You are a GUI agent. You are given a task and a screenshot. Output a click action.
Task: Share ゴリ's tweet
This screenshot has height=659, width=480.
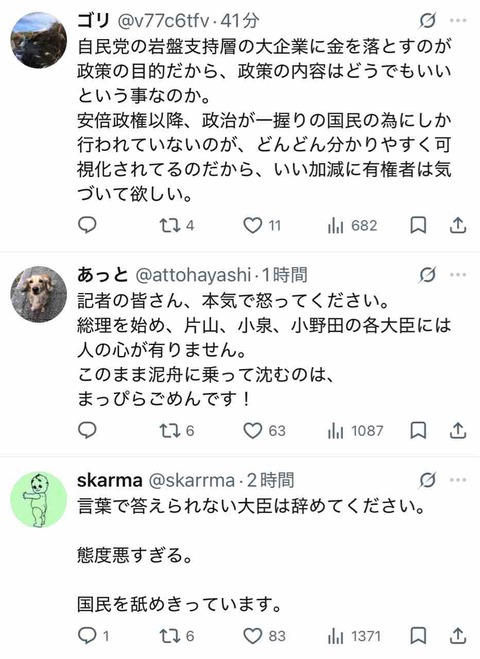458,225
